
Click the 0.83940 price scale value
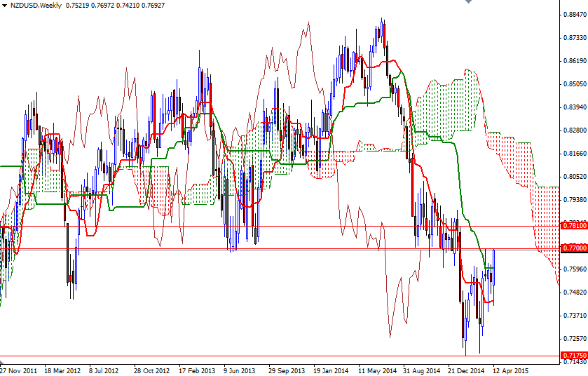point(575,107)
